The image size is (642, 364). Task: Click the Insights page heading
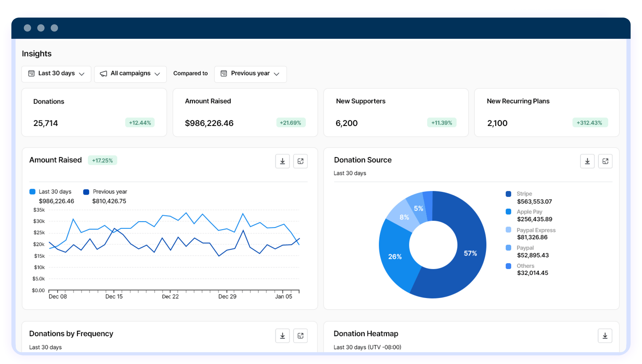click(x=37, y=54)
